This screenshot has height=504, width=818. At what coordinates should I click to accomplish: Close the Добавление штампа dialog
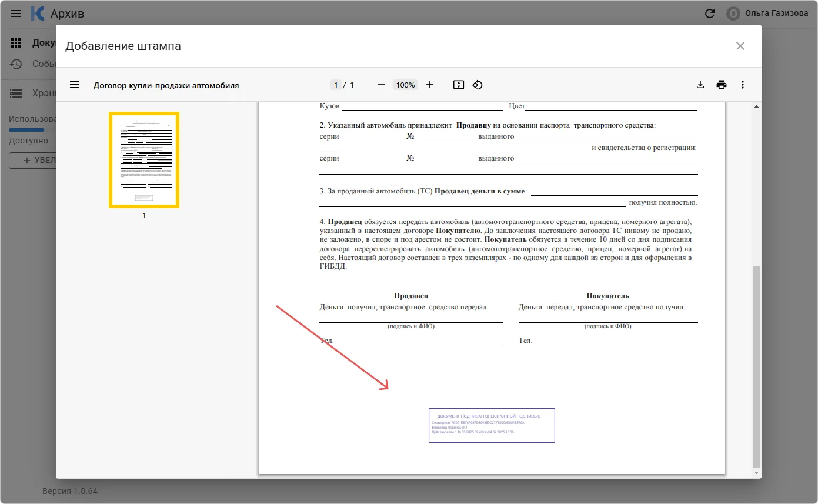(740, 46)
